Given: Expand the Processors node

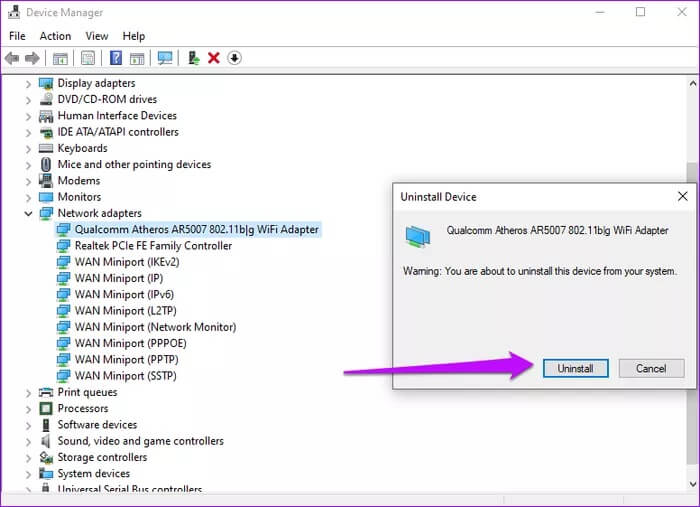Looking at the screenshot, I should 29,409.
